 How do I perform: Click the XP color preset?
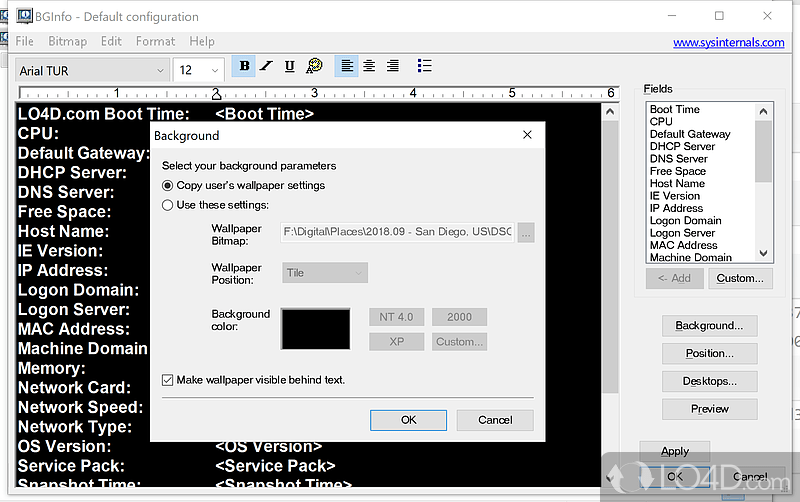point(396,342)
